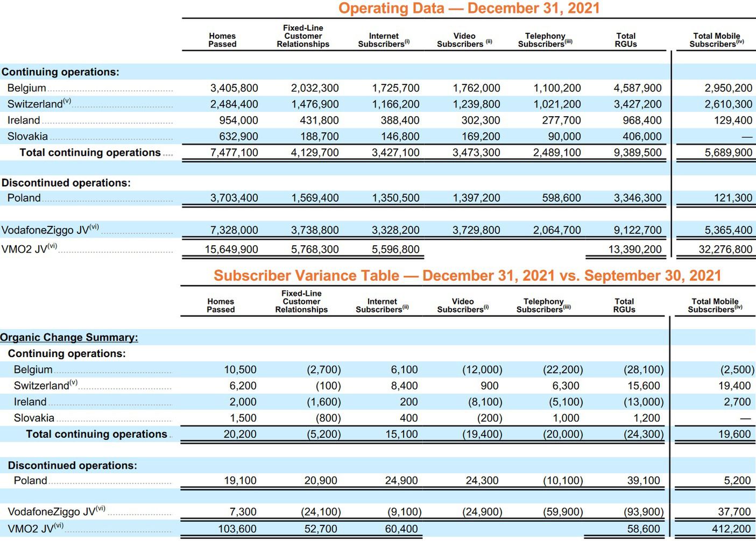Click Switzerland's variance mobile value "19,400"

(734, 386)
